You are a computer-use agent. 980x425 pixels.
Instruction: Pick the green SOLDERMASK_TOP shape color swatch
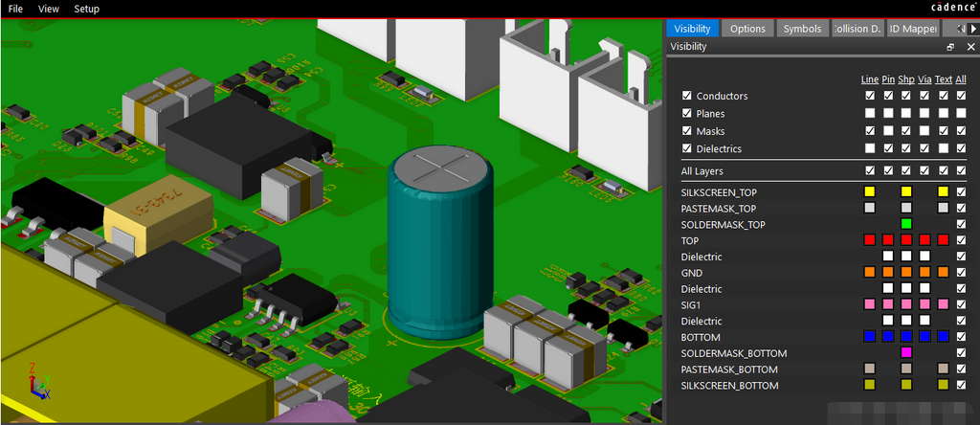(905, 224)
